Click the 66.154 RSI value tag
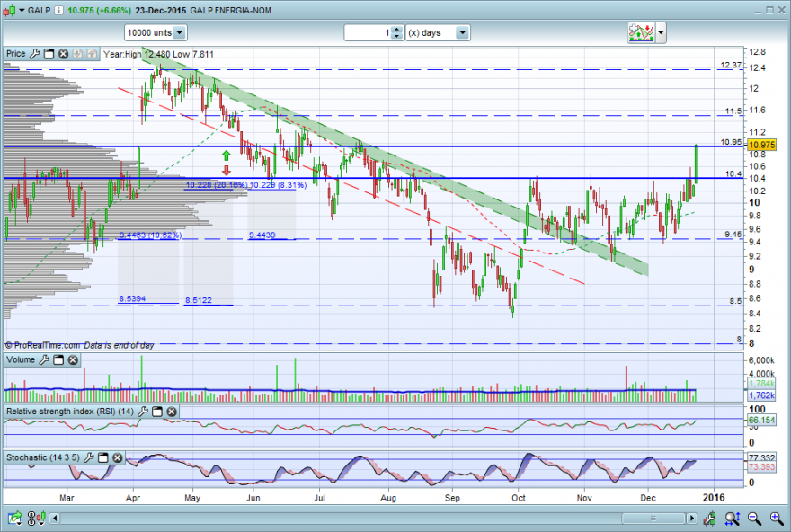The height and width of the screenshot is (532, 791). pyautogui.click(x=761, y=420)
